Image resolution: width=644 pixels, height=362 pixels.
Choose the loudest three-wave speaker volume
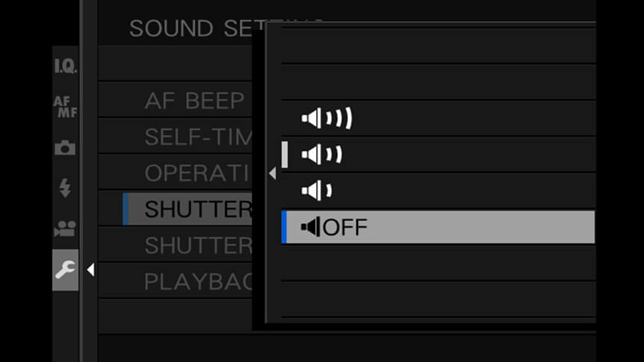point(439,119)
